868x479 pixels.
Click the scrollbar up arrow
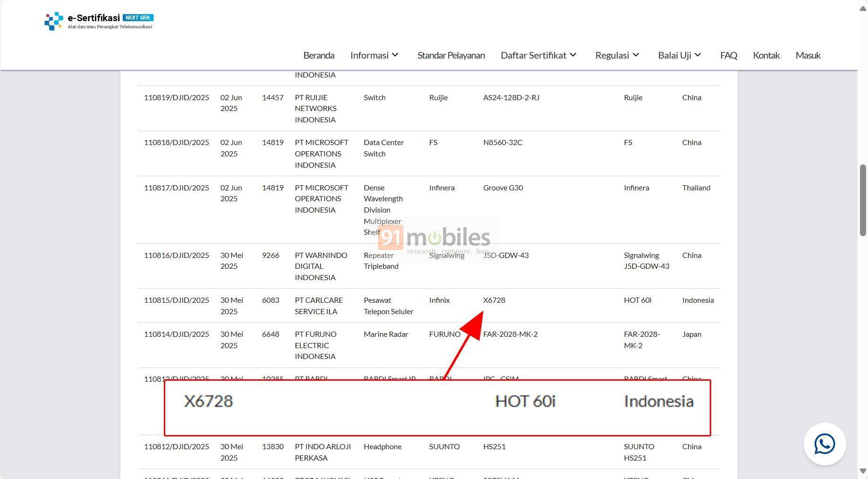(863, 9)
